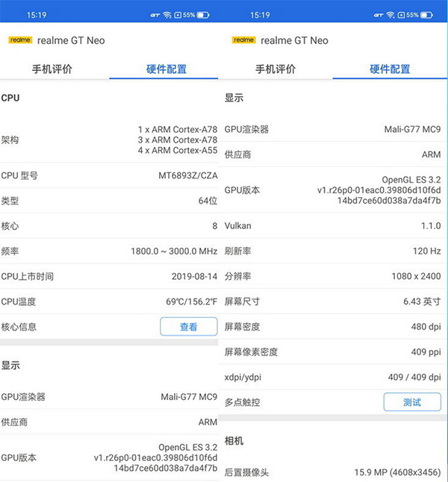The height and width of the screenshot is (482, 448).
Task: Tap the 15:19 clock on the left screen
Action: point(37,15)
